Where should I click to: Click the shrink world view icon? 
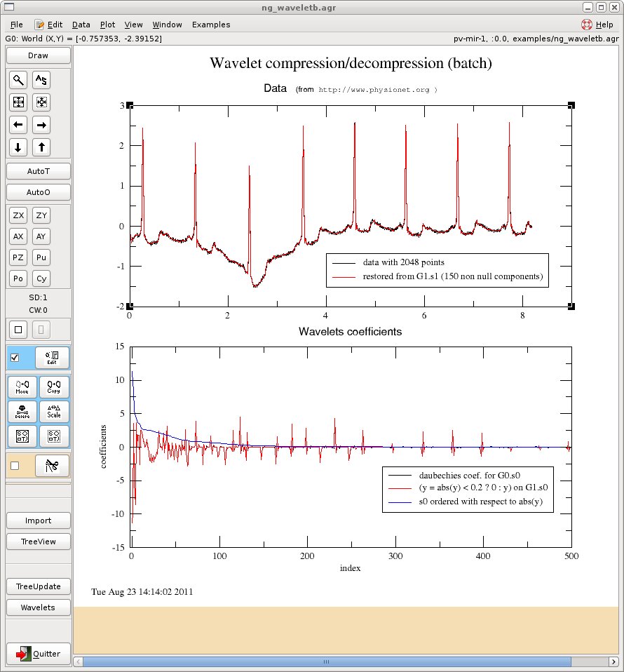41,102
